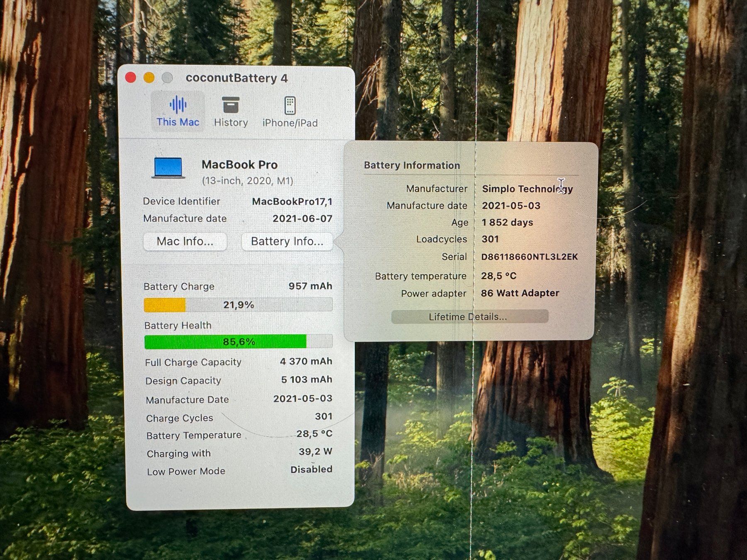
Task: Open the Mac Info... button
Action: (x=185, y=241)
